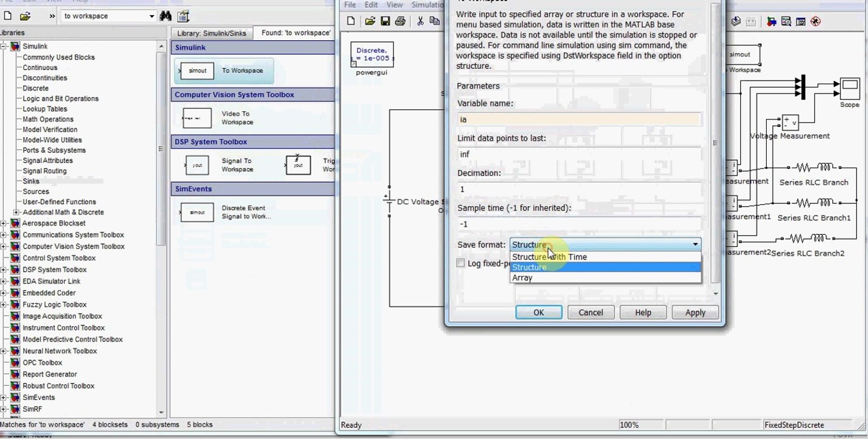Click the red debug icon in model toolbar
Viewport: 868px width, 439px height.
pyautogui.click(x=816, y=21)
